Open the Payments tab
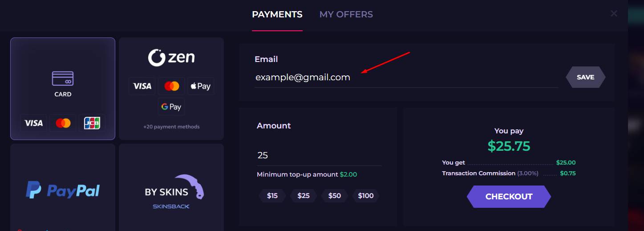This screenshot has width=644, height=231. (277, 15)
